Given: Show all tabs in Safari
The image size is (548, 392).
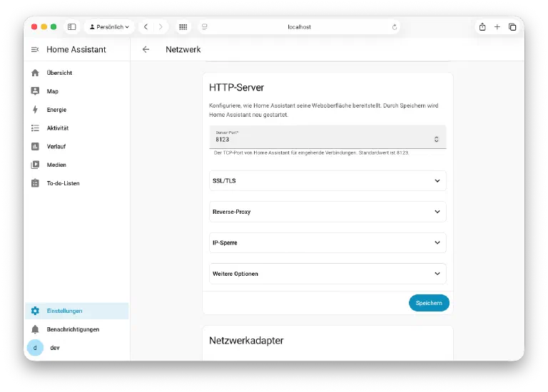Looking at the screenshot, I should [x=512, y=27].
